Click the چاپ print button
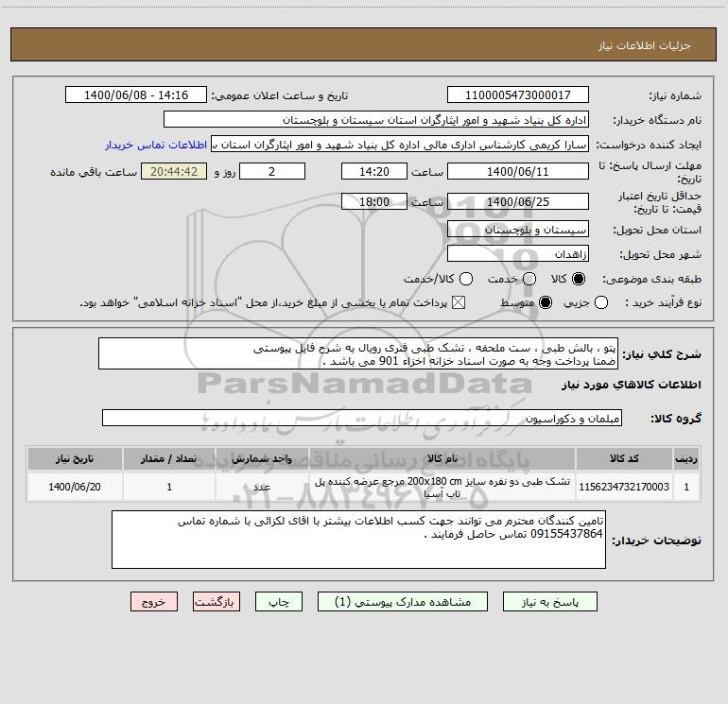 [x=279, y=602]
